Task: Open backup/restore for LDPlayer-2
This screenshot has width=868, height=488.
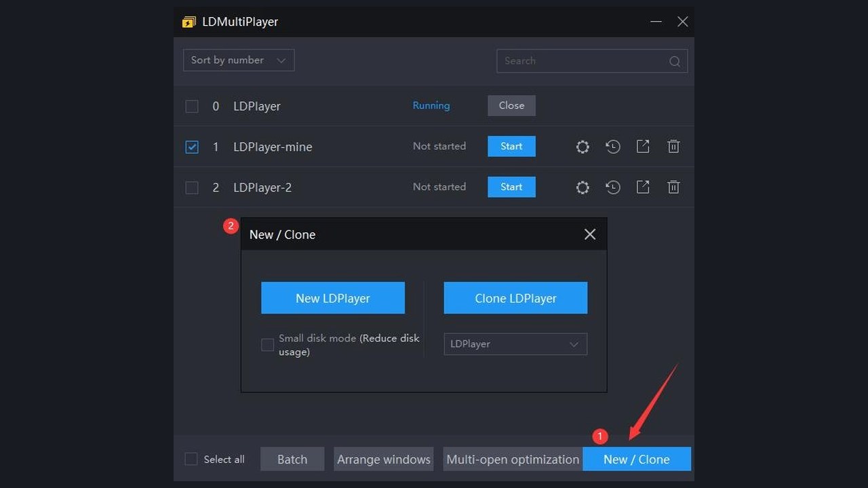Action: point(613,187)
